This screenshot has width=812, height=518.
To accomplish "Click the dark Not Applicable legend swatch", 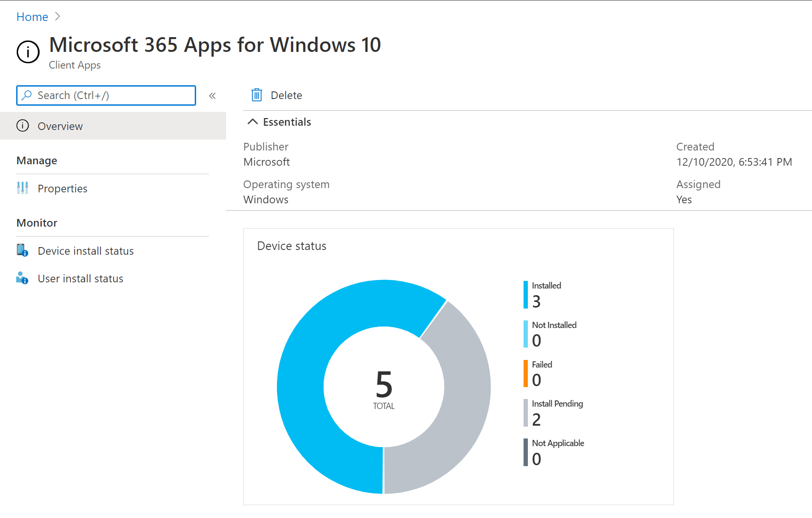I will click(525, 452).
